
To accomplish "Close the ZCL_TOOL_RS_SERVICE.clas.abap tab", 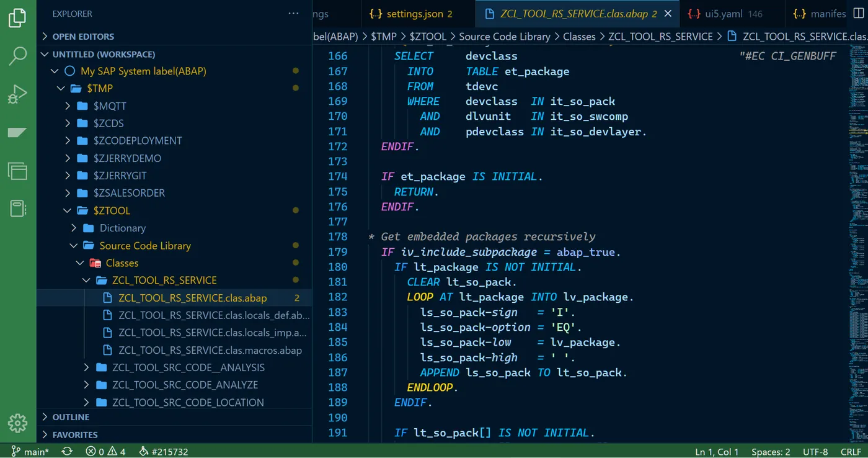I will tap(668, 14).
